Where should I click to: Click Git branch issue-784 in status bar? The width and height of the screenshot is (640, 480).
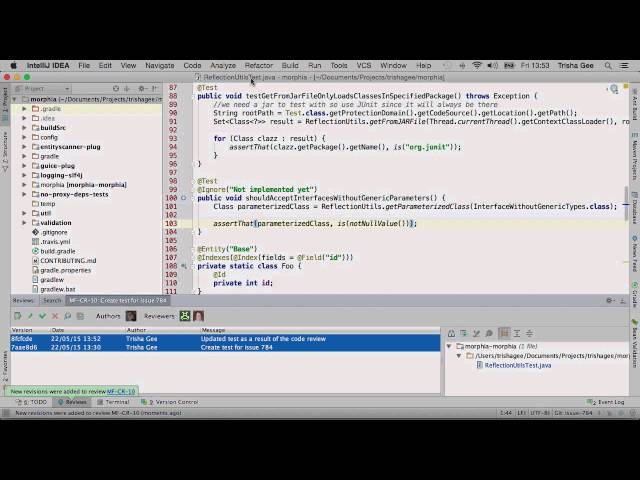pos(573,413)
